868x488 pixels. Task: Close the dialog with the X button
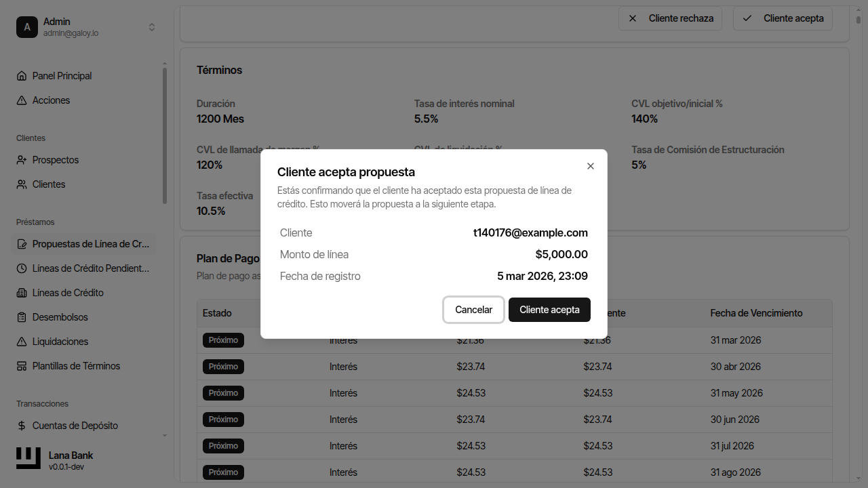[x=591, y=166]
